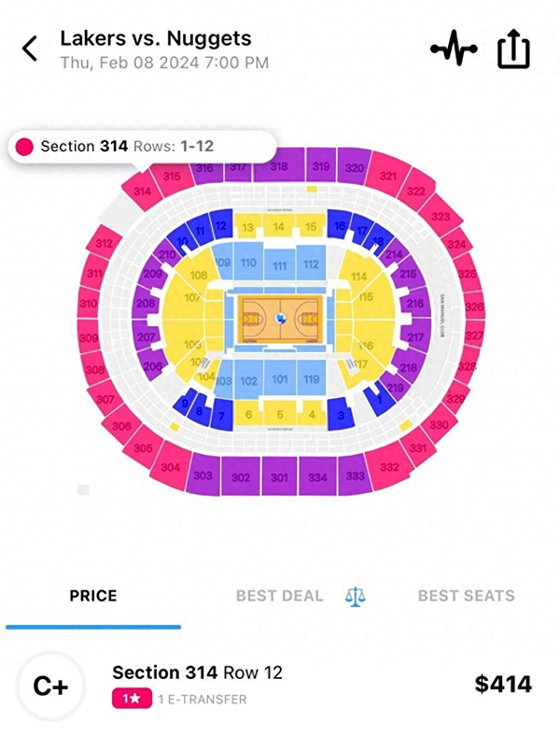Image resolution: width=560 pixels, height=736 pixels.
Task: Tap the pink one-star rating badge
Action: click(x=126, y=699)
